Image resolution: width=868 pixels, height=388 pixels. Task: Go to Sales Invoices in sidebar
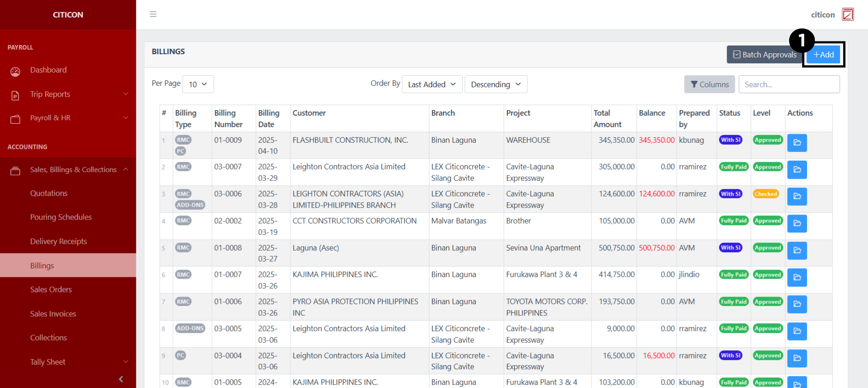pyautogui.click(x=53, y=314)
